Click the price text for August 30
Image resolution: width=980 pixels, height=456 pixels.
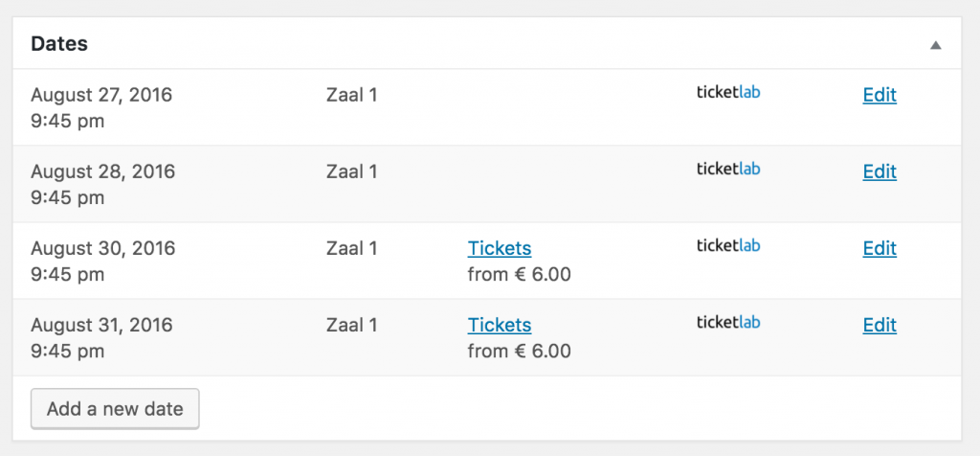(520, 275)
